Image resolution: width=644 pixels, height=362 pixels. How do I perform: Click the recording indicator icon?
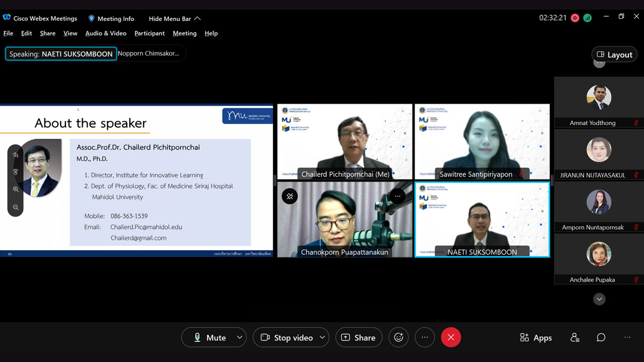[x=575, y=18]
